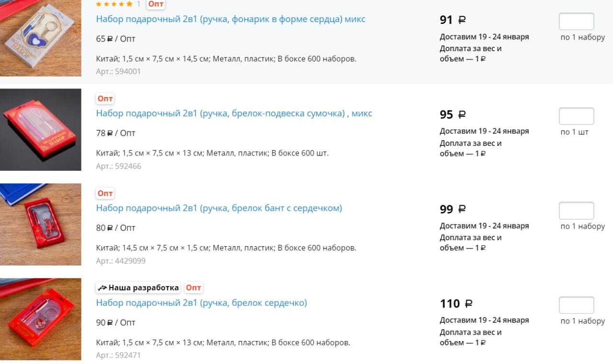The width and height of the screenshot is (613, 364).
Task: Click thumbnail of heart flashlight gift set
Action: click(41, 38)
